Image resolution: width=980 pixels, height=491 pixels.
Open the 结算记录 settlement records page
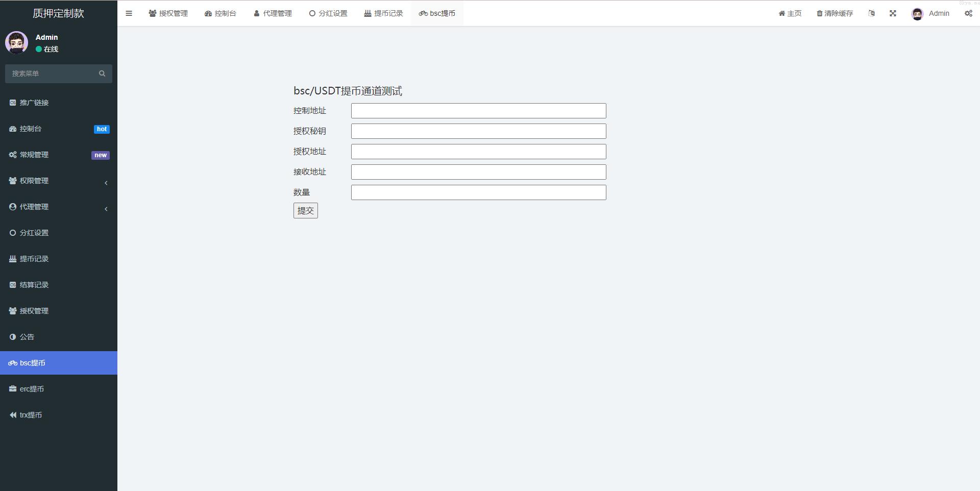(34, 285)
